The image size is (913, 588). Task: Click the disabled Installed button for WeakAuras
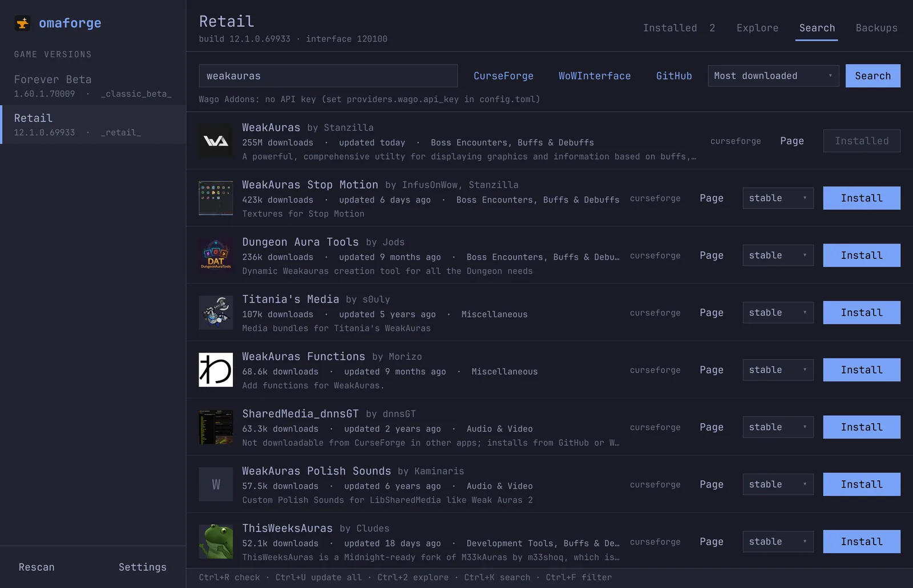click(862, 141)
